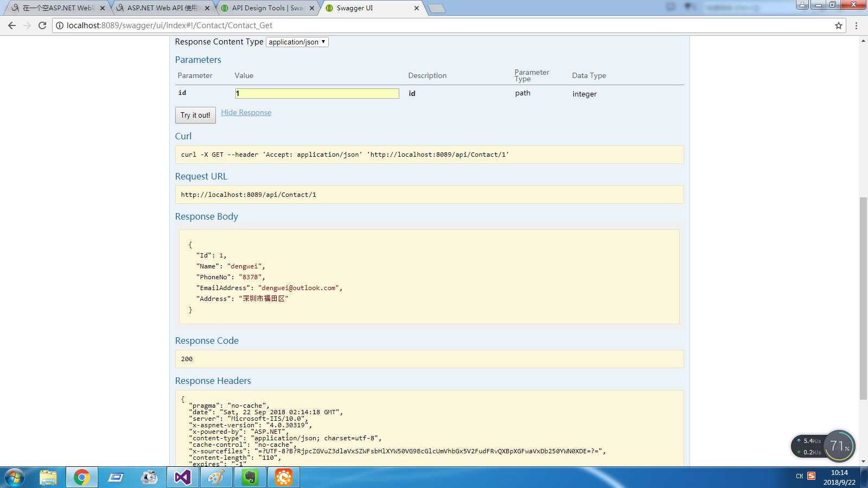
Task: Go back using the browser back arrow
Action: tap(12, 25)
